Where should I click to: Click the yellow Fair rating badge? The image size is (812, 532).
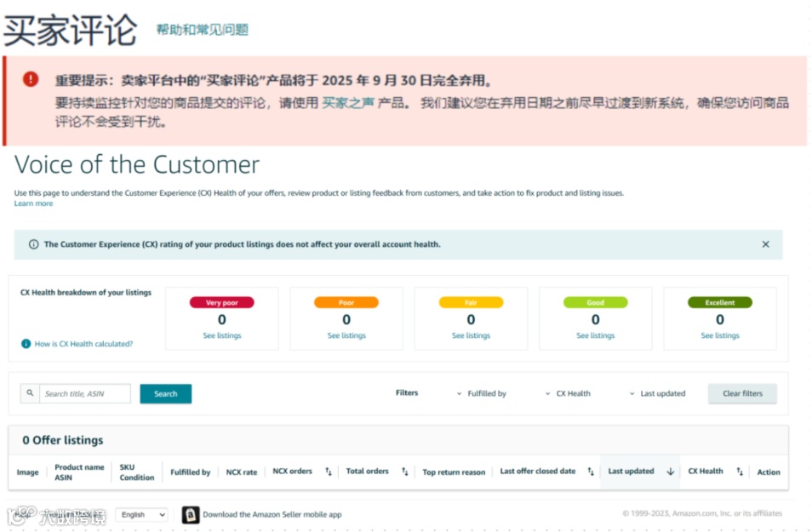471,302
